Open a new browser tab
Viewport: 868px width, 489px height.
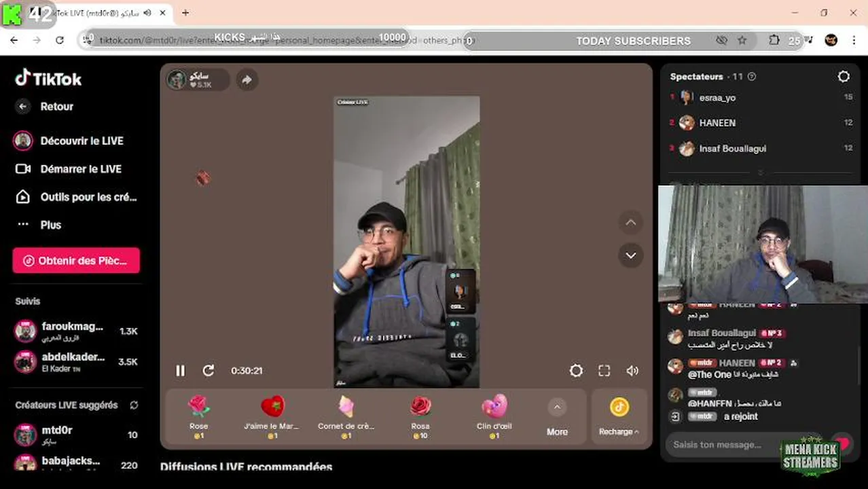[185, 12]
